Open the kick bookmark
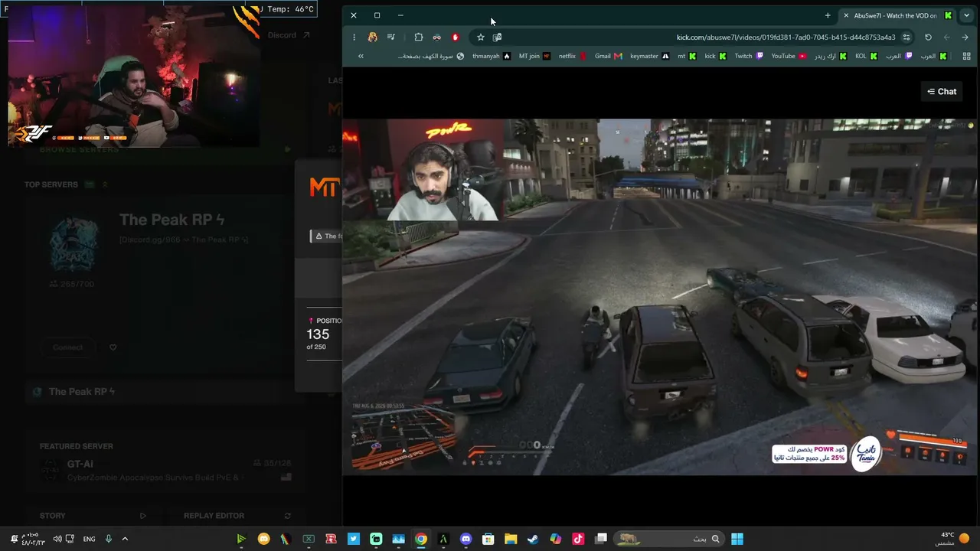This screenshot has width=980, height=551. (x=715, y=56)
